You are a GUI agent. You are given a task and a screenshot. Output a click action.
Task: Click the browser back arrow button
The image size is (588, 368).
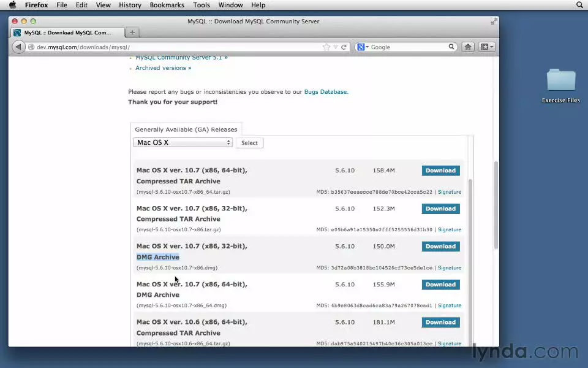(x=18, y=47)
